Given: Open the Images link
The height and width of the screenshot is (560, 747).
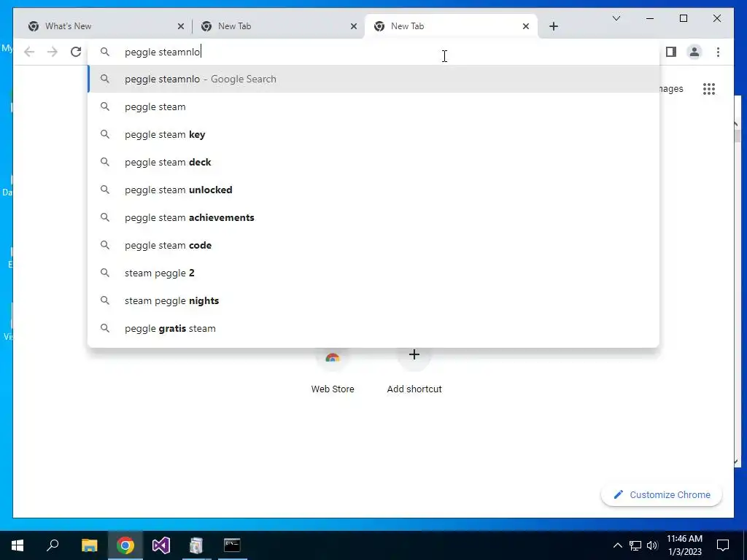Looking at the screenshot, I should [x=671, y=89].
